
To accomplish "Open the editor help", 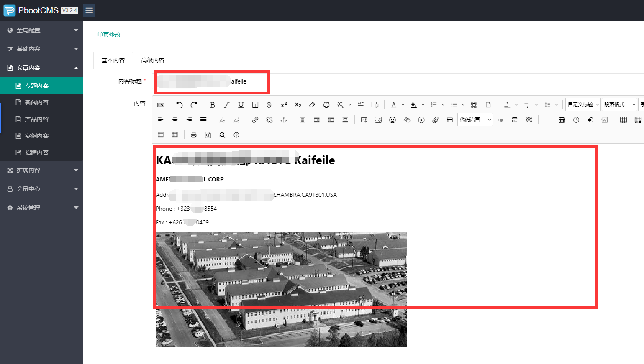I will coord(236,135).
